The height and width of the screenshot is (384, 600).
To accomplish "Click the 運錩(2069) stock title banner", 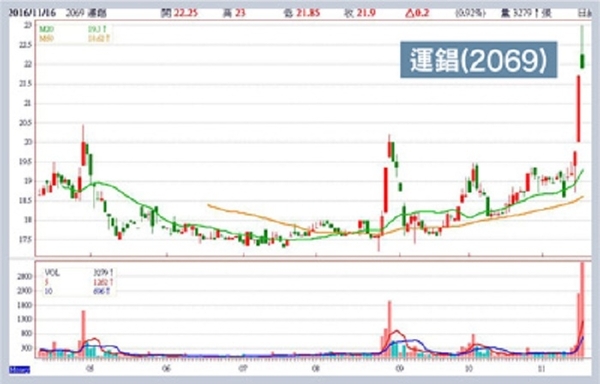I will tap(478, 60).
